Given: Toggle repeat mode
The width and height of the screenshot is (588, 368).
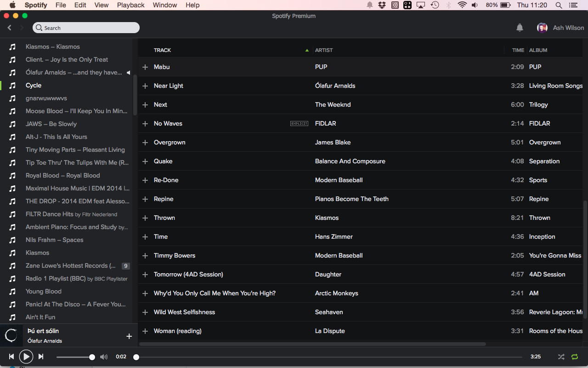Looking at the screenshot, I should [575, 356].
